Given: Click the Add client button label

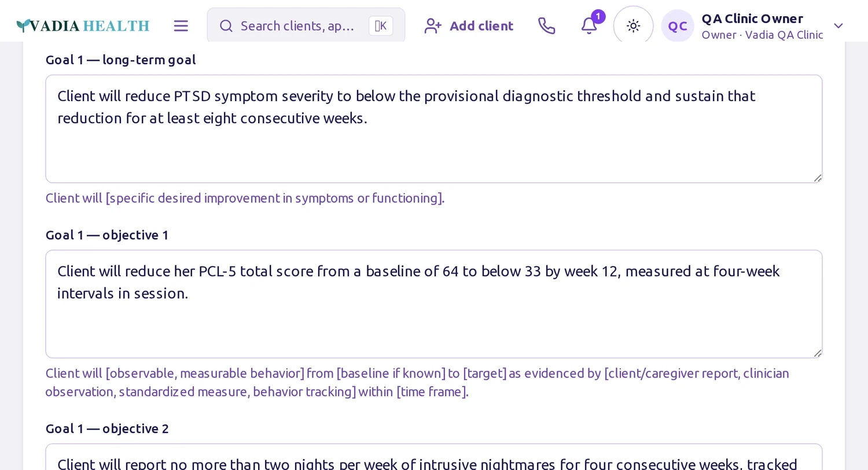Looking at the screenshot, I should (481, 26).
